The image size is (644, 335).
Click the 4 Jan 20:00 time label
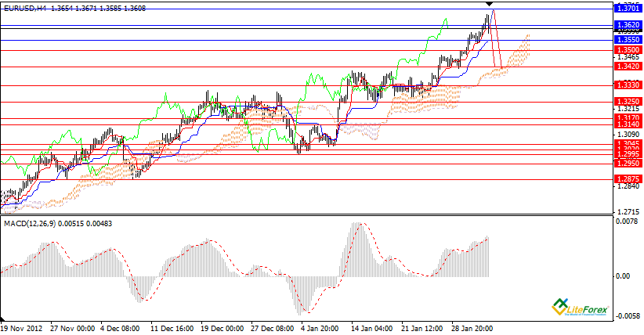320,329
